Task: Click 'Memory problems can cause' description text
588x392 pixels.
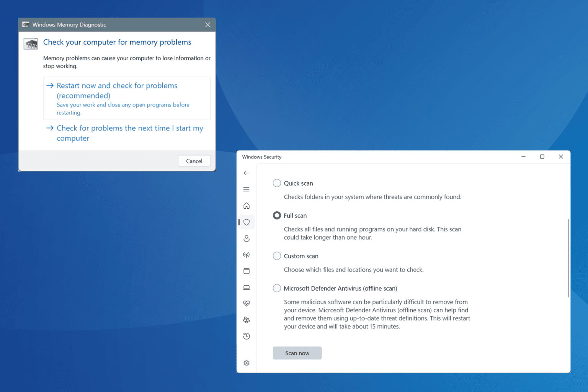Action: [x=127, y=62]
